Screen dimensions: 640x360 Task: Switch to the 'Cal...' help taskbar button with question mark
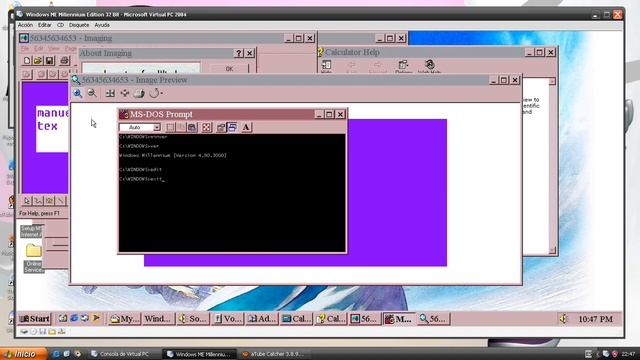pyautogui.click(x=331, y=319)
